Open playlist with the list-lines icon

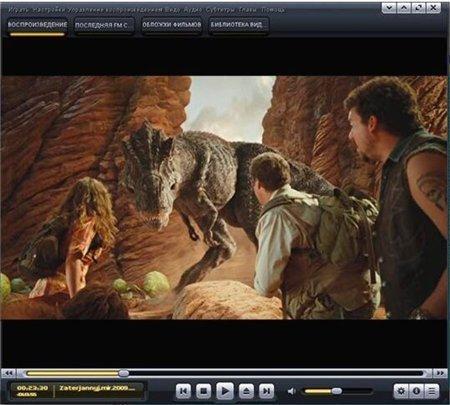tap(432, 391)
